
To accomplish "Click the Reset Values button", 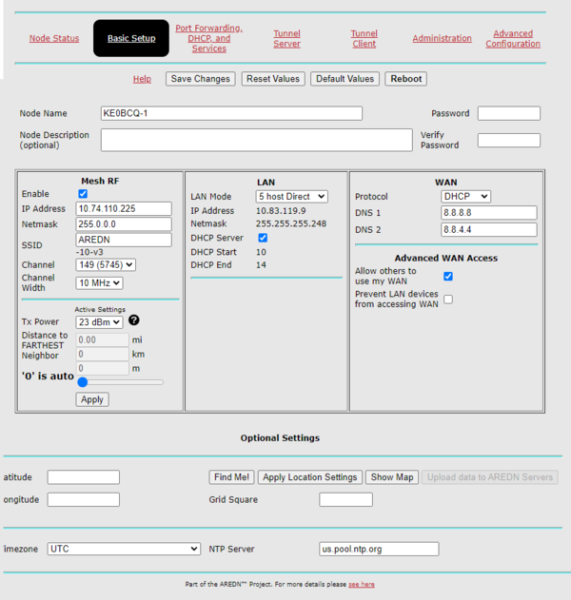I will [x=273, y=79].
